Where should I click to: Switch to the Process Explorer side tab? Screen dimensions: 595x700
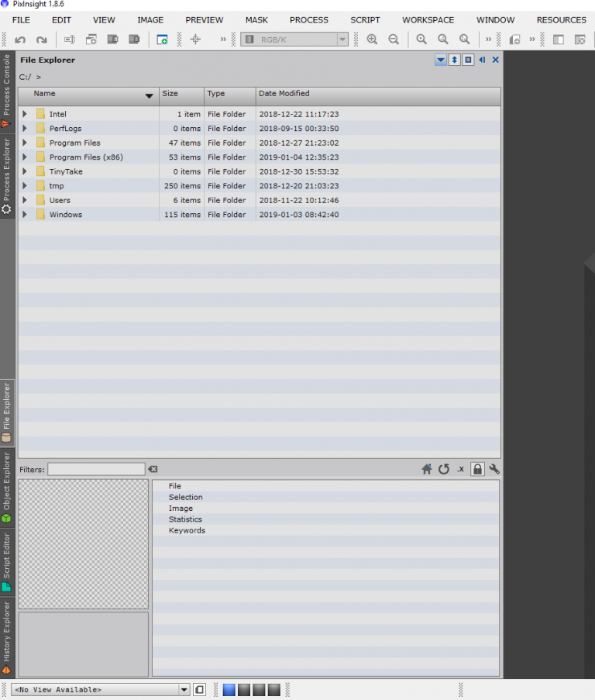click(x=6, y=176)
